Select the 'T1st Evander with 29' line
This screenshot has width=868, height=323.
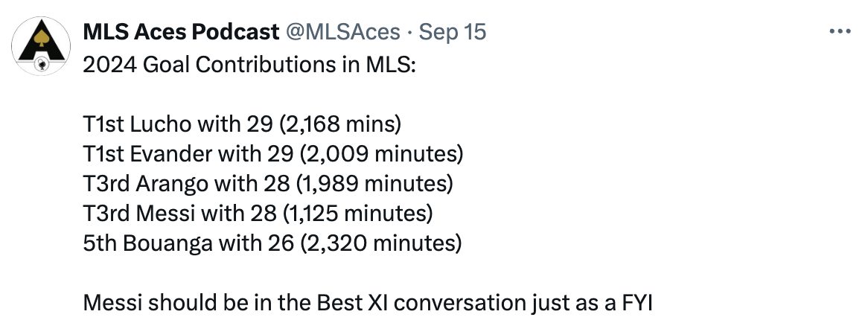(273, 154)
